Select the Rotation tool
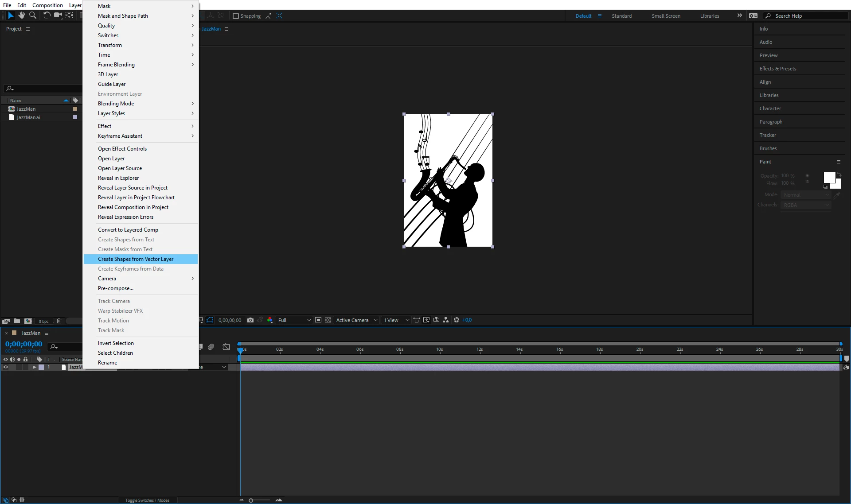Screen dimensions: 851x504 (47, 16)
